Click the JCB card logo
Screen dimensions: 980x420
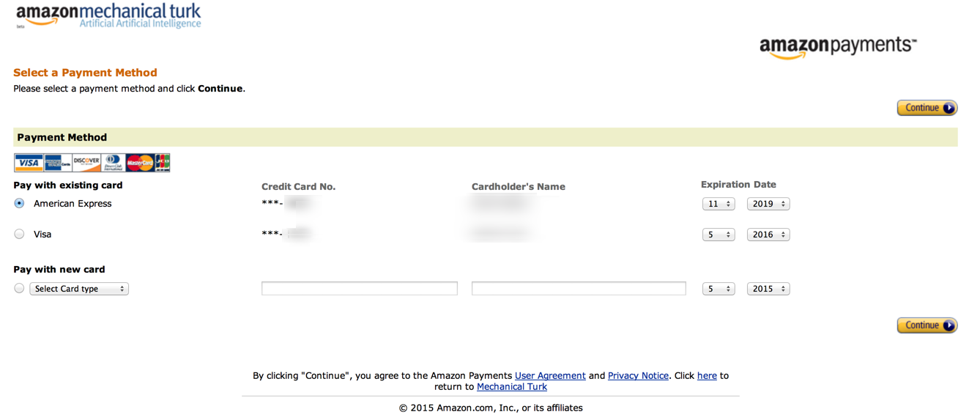[x=163, y=163]
